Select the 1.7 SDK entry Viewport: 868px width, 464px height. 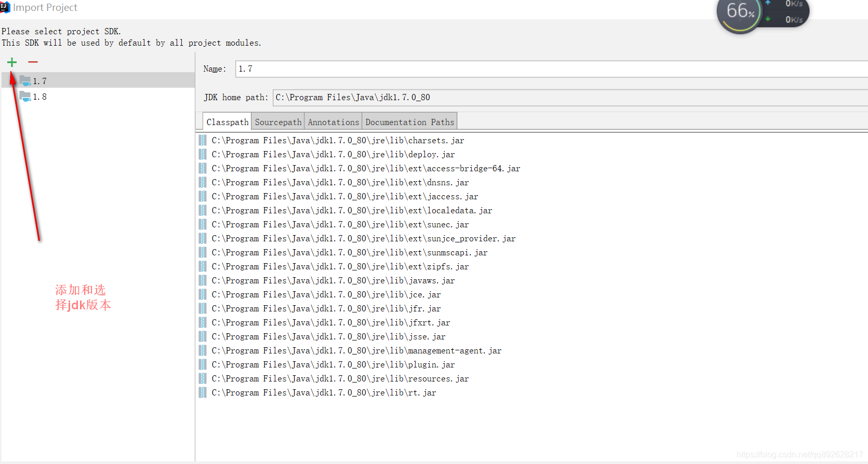pos(98,80)
